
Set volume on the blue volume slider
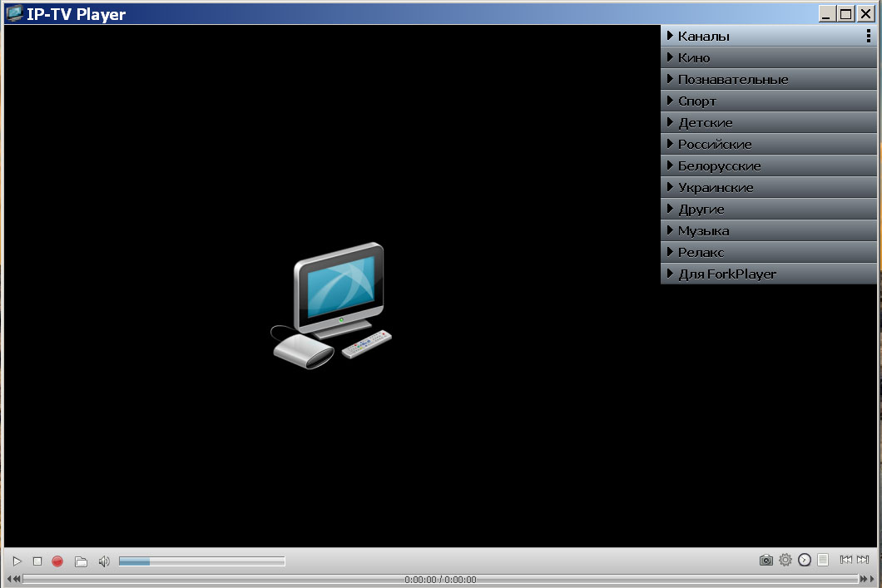coord(201,561)
